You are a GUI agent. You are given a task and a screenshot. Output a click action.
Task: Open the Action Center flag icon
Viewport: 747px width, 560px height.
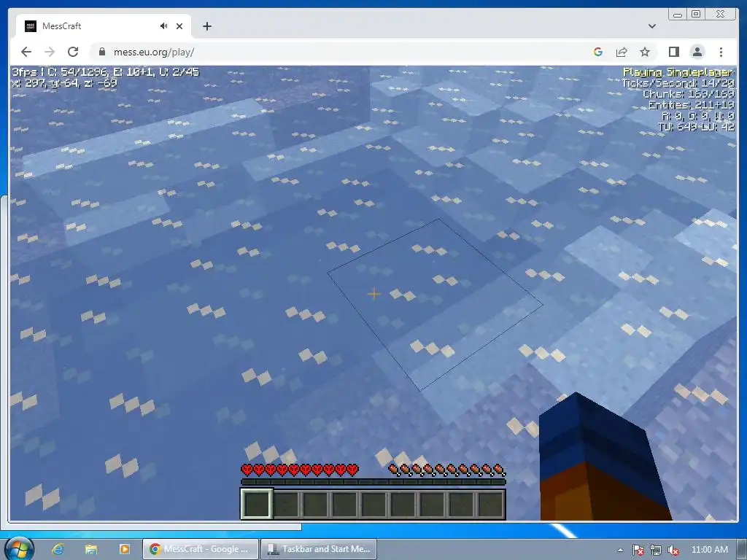(638, 550)
